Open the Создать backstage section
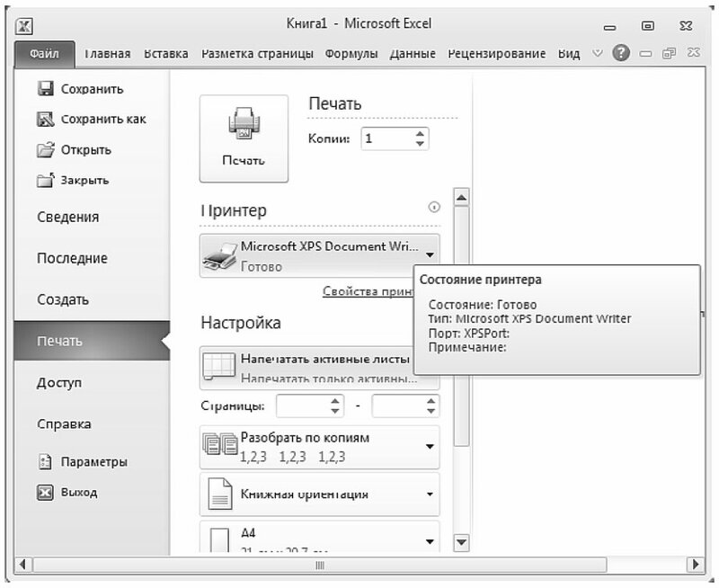The width and height of the screenshot is (719, 588). (63, 299)
